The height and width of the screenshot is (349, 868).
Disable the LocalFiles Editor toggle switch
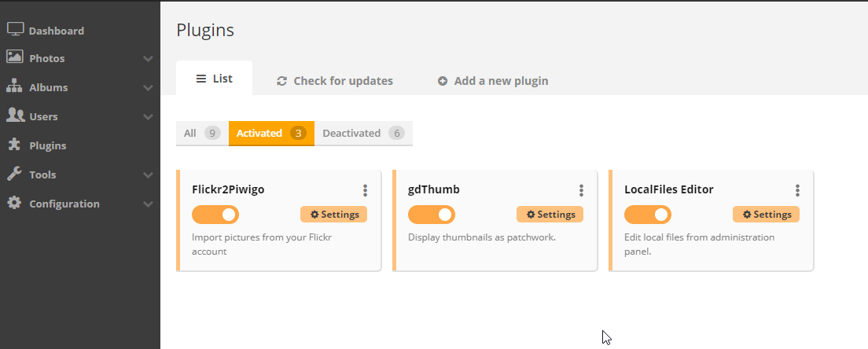[x=648, y=215]
